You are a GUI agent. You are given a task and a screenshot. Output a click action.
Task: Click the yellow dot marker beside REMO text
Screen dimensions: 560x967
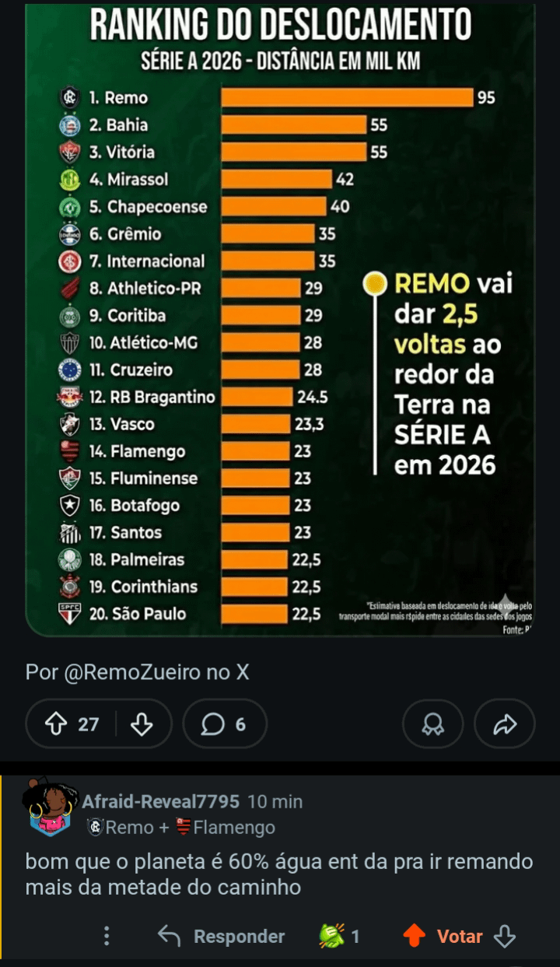[376, 283]
